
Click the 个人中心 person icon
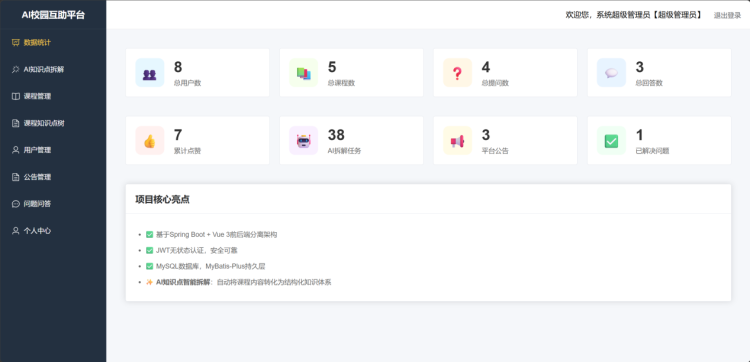15,230
